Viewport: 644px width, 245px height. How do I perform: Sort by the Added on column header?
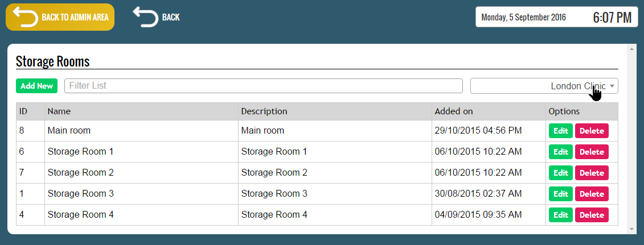click(454, 111)
